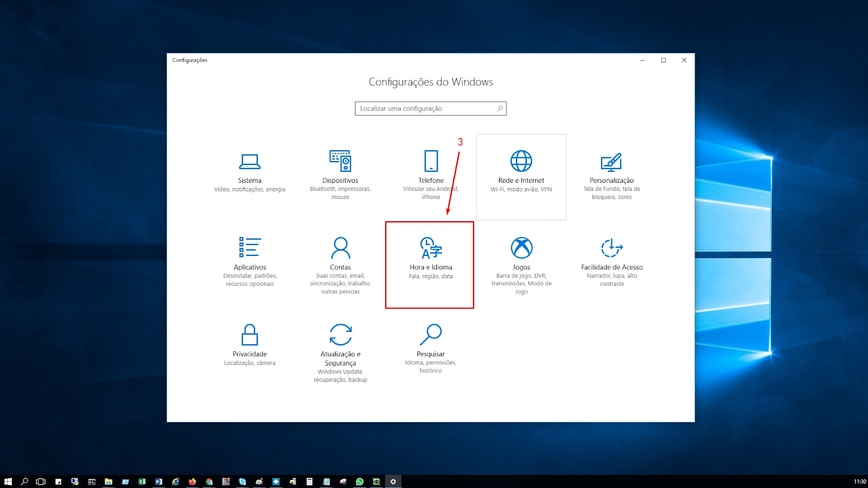868x488 pixels.
Task: Launch Excel from the taskbar
Action: (142, 481)
